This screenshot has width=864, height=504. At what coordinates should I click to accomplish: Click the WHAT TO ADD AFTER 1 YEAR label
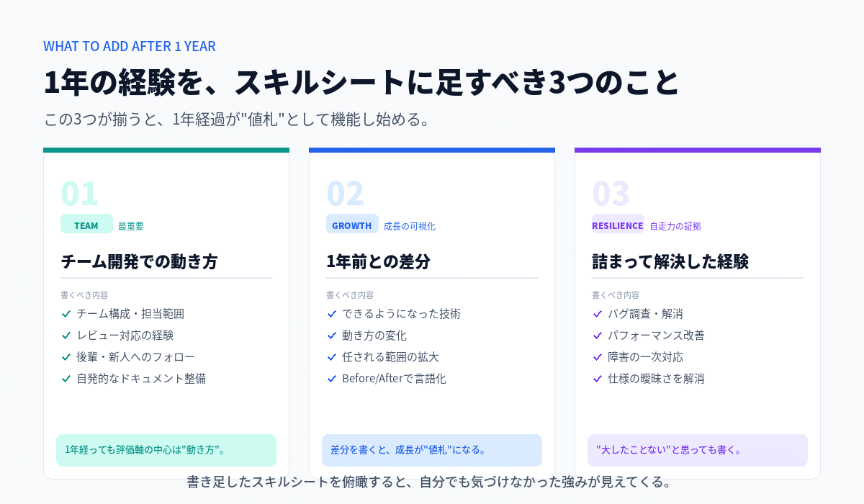(130, 46)
